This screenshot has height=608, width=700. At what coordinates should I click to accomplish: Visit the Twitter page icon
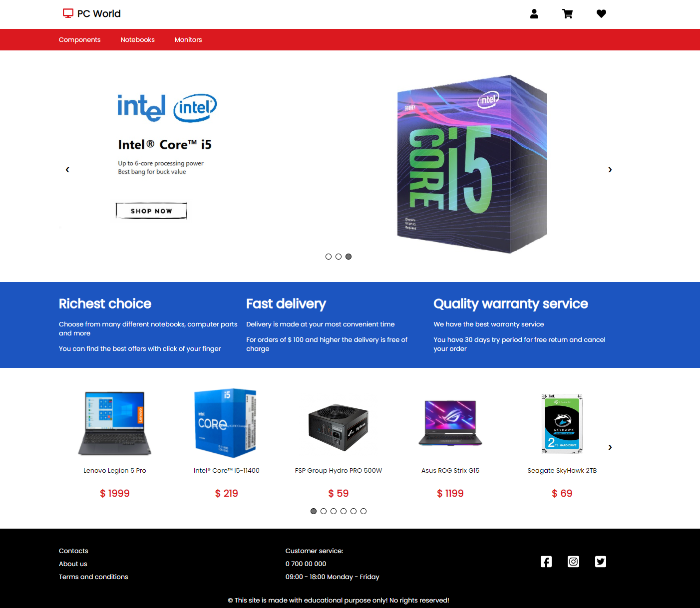[x=601, y=562]
